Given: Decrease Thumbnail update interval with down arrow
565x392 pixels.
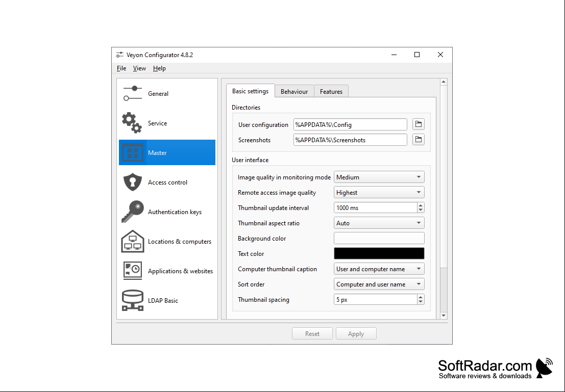Looking at the screenshot, I should (421, 210).
